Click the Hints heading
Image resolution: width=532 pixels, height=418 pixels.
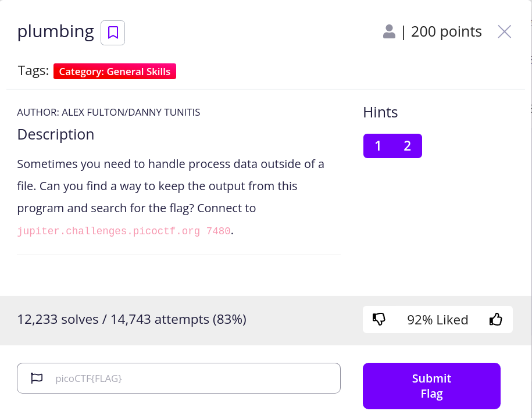pyautogui.click(x=380, y=112)
